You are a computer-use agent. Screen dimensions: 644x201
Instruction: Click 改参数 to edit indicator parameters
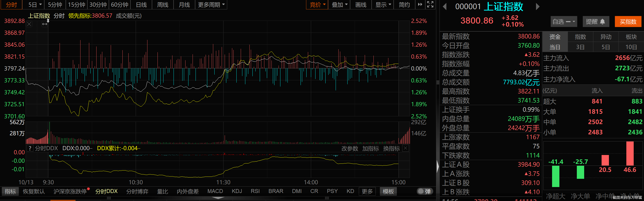click(350, 149)
